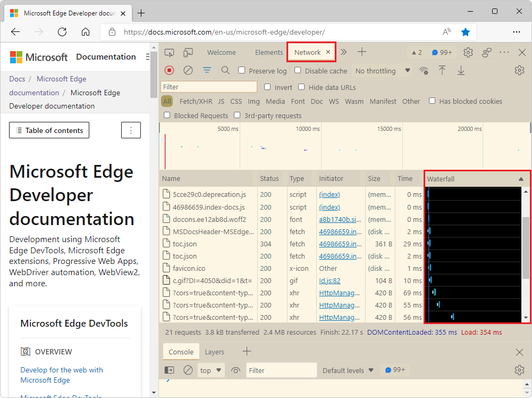Screen dimensions: 532x398
Task: Select the favicon.ico request row
Action: pyautogui.click(x=292, y=268)
